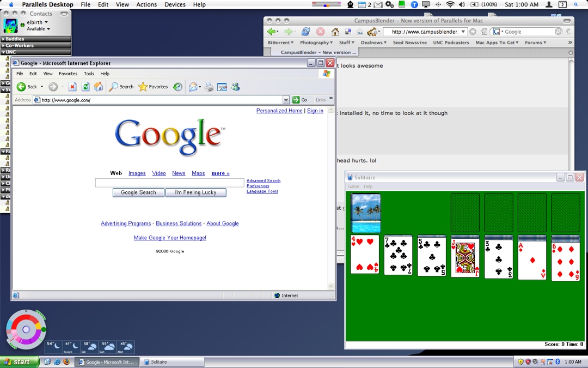Click the Google search text field
588x368 pixels.
[x=169, y=183]
